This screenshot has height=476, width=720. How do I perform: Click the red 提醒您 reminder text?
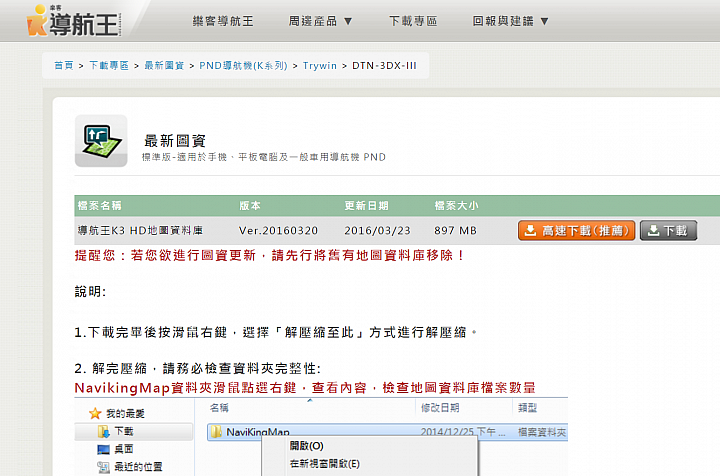pyautogui.click(x=270, y=255)
